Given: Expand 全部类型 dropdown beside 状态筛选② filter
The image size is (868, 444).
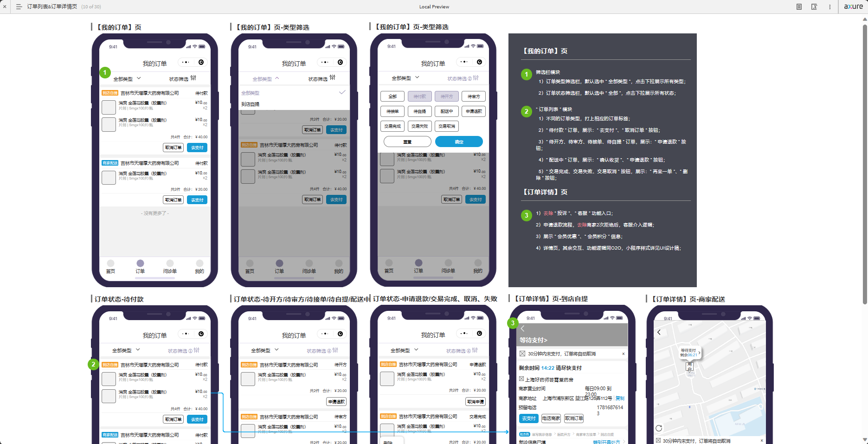Looking at the screenshot, I should pos(405,78).
